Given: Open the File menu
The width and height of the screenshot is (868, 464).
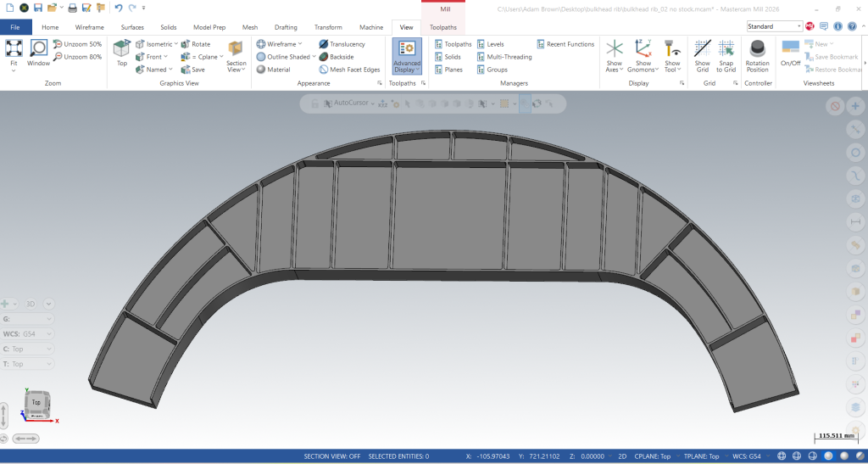Looking at the screenshot, I should pyautogui.click(x=15, y=27).
